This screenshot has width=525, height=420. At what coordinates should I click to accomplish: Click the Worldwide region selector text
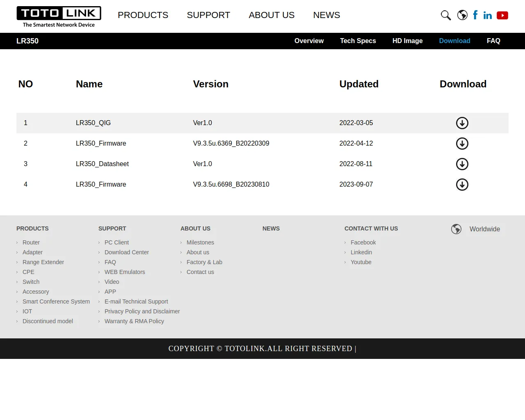pos(485,229)
